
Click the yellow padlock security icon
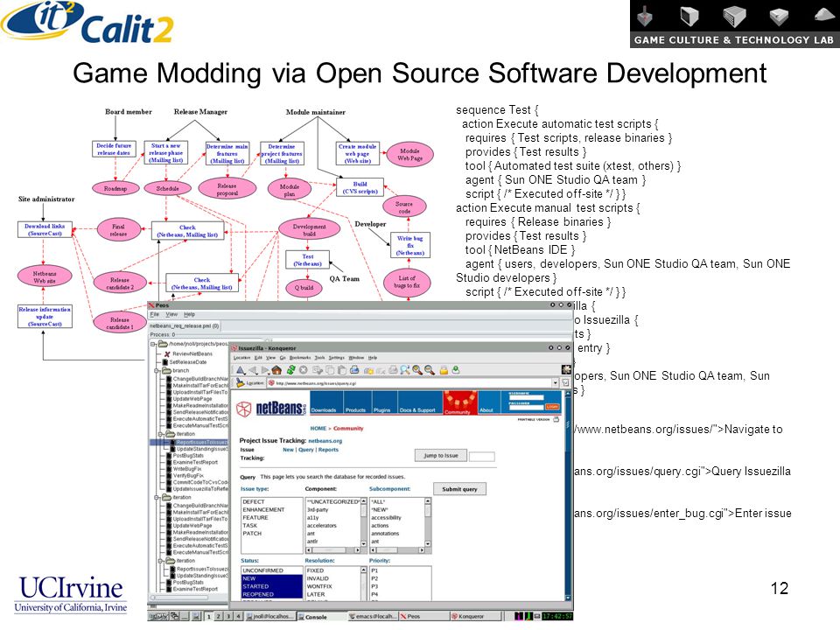[x=444, y=369]
